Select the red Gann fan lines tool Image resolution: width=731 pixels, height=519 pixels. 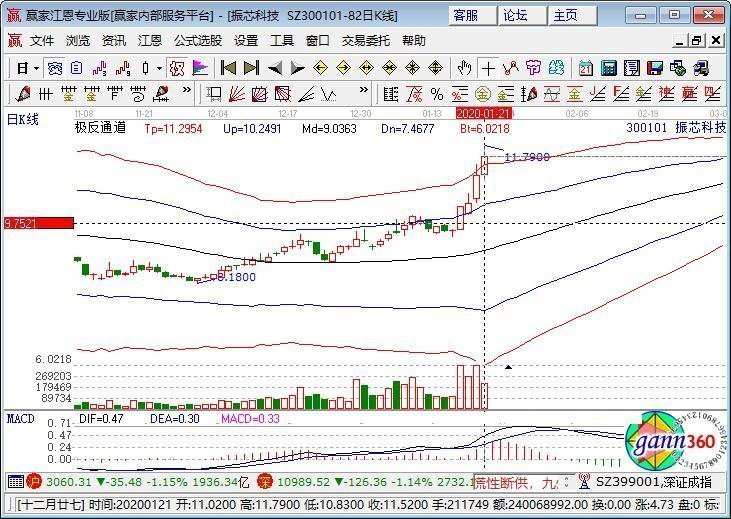pos(237,94)
